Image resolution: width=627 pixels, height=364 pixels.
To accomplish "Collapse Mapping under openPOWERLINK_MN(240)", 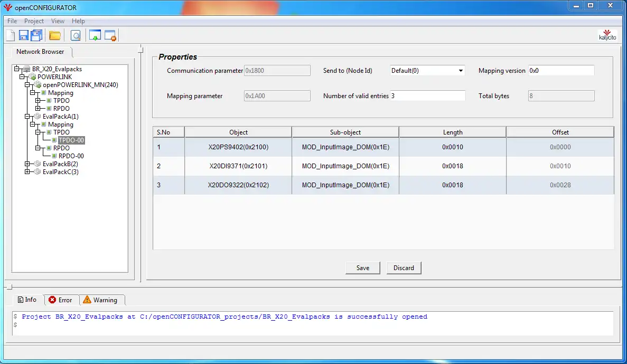I will [32, 93].
